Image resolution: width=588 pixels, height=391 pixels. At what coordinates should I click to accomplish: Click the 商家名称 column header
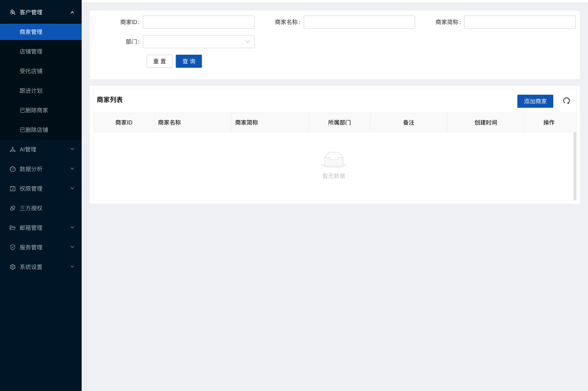click(193, 122)
